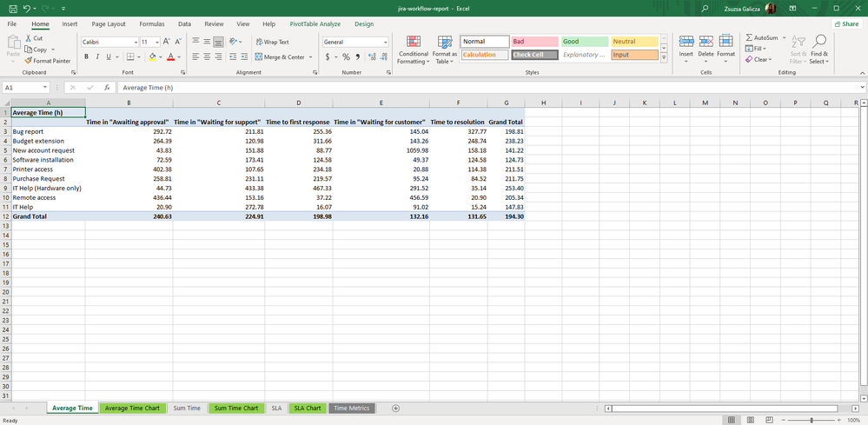Switch to the Formulas ribbon tab
The width and height of the screenshot is (868, 425).
coord(152,24)
